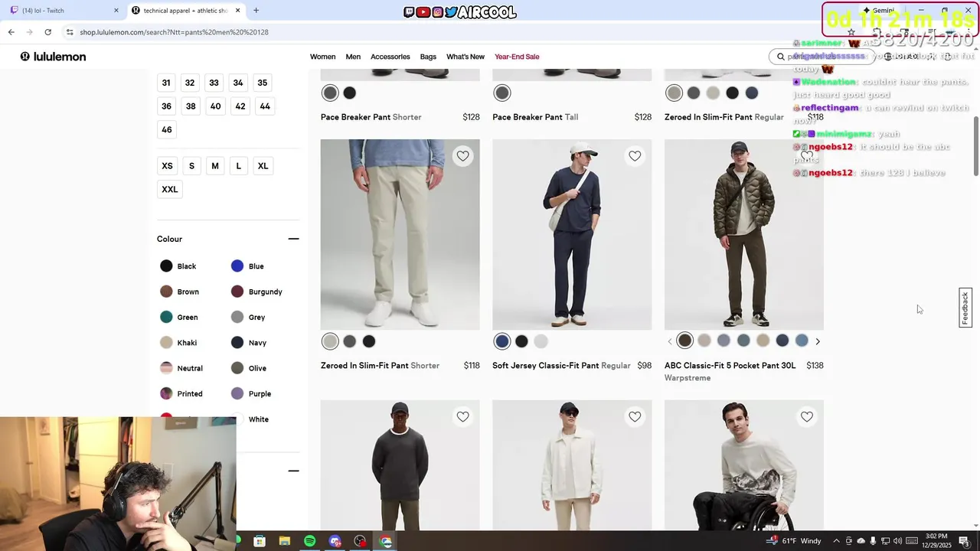Open the Year-End Sale link
Viewport: 980px width, 551px height.
click(517, 57)
